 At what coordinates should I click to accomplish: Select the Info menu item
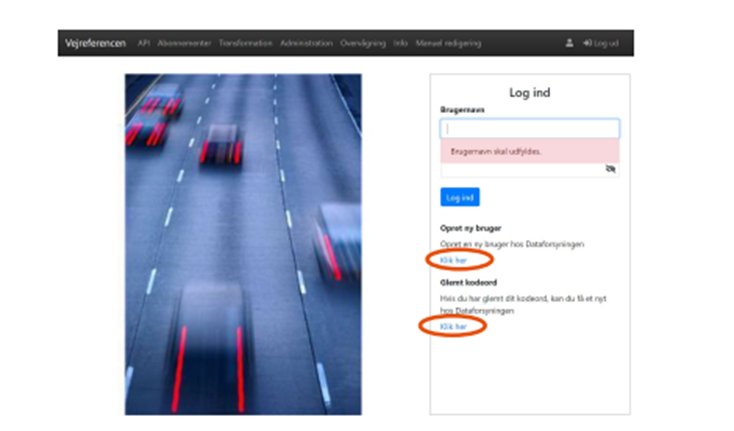(x=400, y=44)
